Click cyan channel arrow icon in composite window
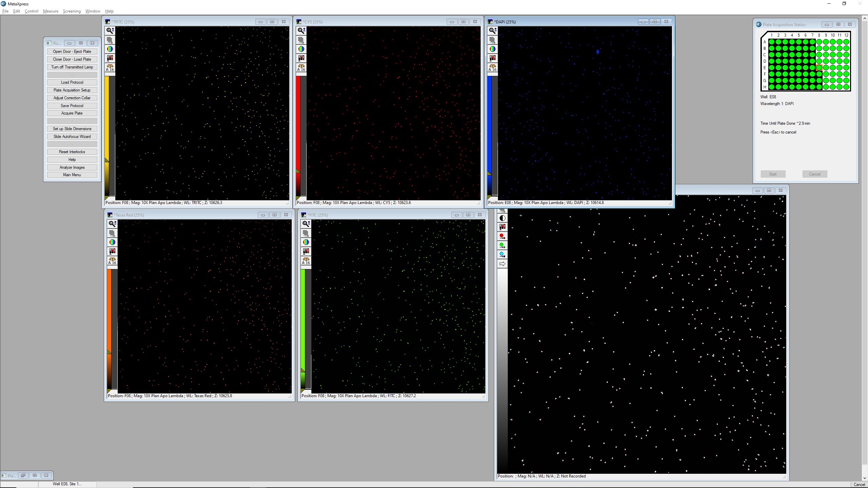Screen dimensions: 868x488 [502, 255]
